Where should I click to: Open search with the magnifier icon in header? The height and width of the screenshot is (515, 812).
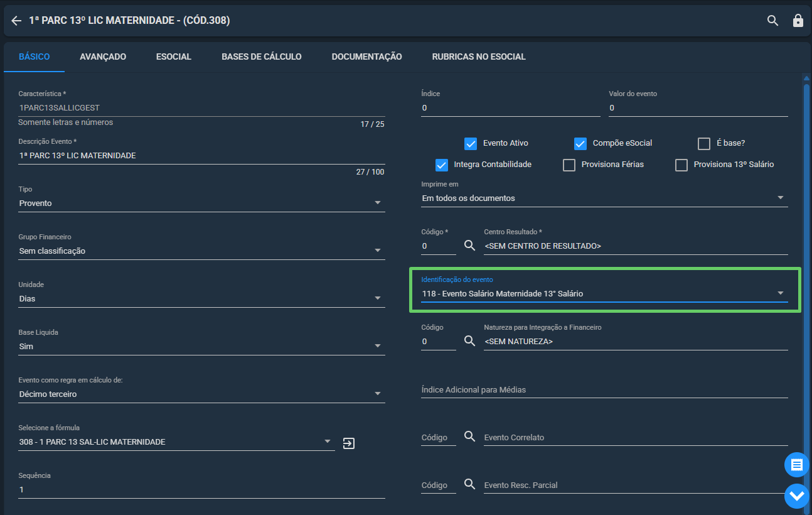point(772,21)
